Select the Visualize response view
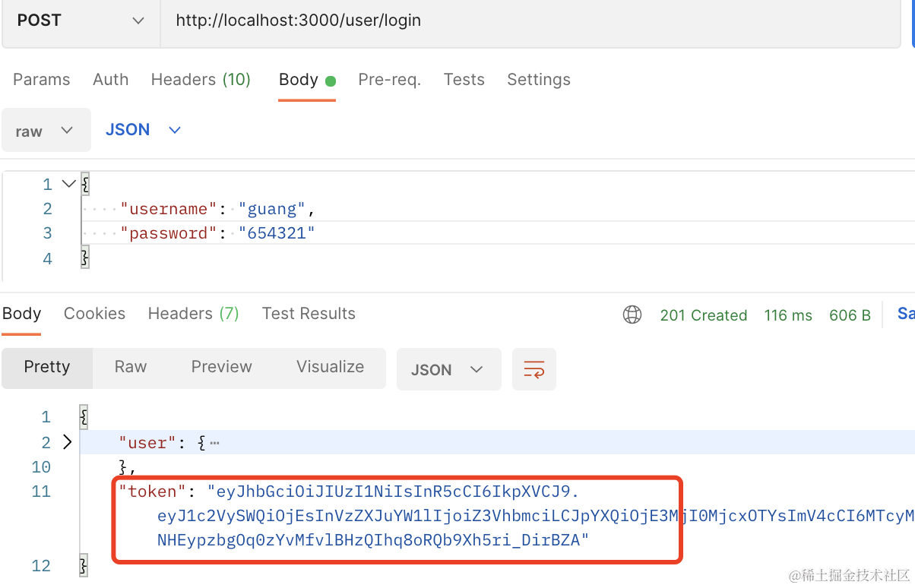This screenshot has width=915, height=588. click(330, 367)
